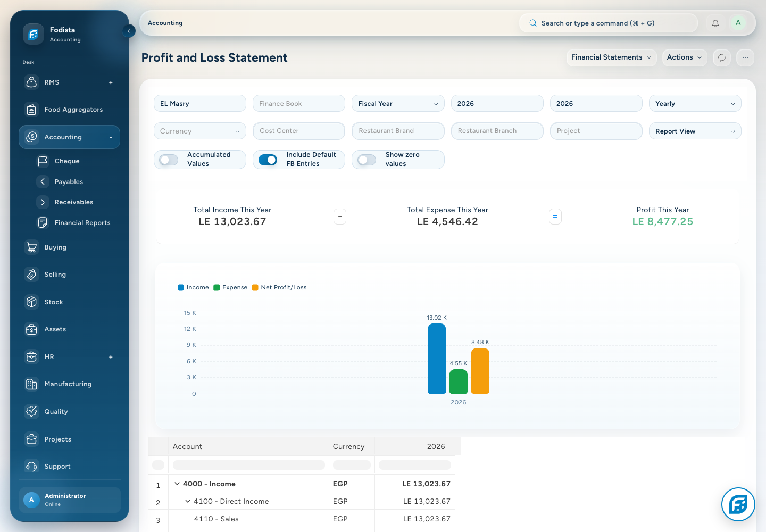Open the notifications bell
The width and height of the screenshot is (766, 532).
coord(715,23)
